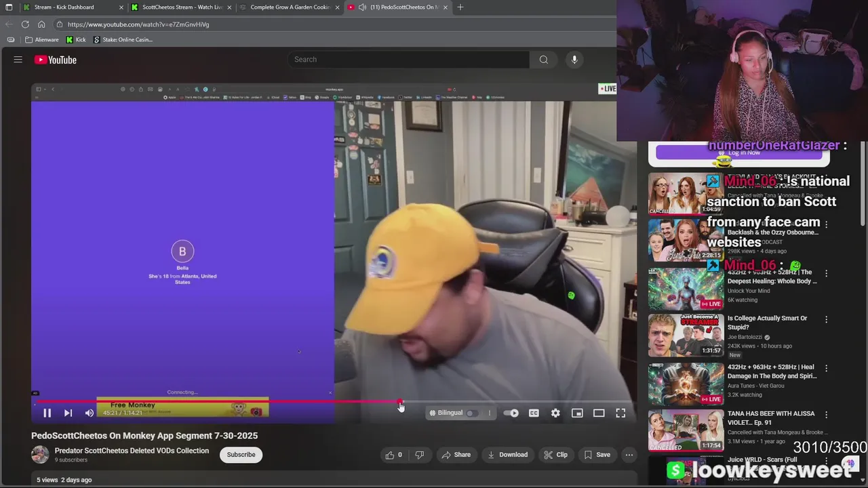Image resolution: width=868 pixels, height=488 pixels.
Task: Click the URL address bar
Action: click(332, 24)
